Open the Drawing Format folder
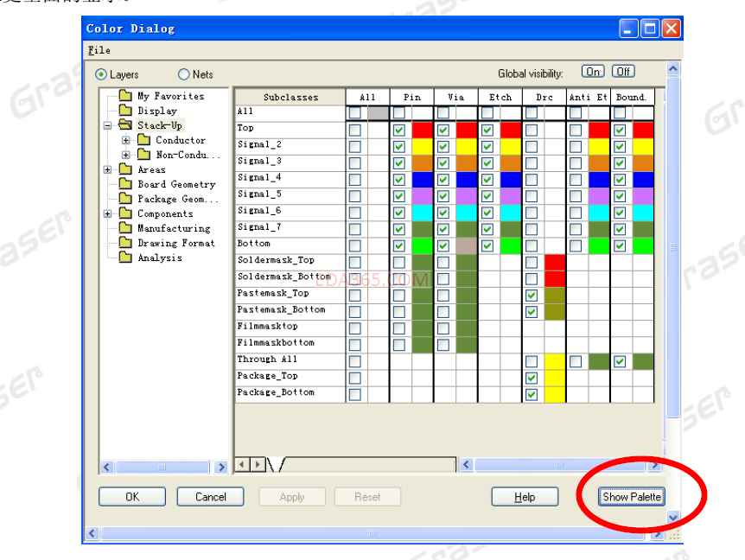The image size is (745, 560). tap(167, 243)
